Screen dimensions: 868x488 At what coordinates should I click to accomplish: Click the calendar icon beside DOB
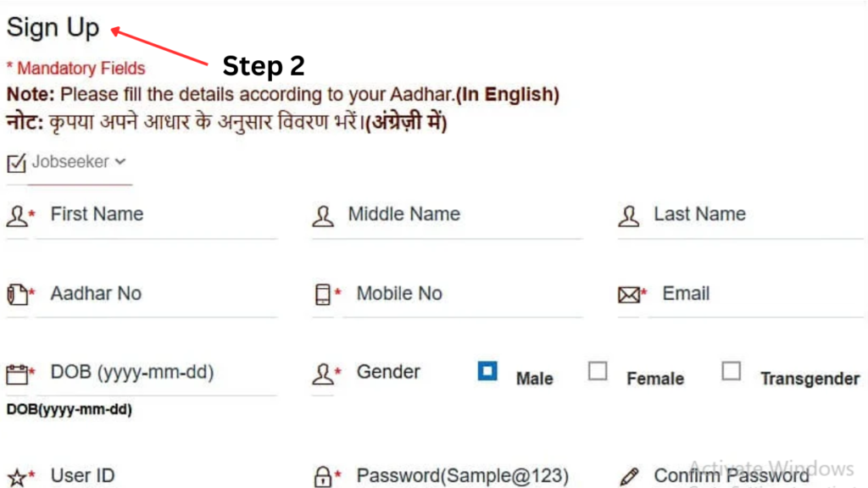click(x=17, y=374)
